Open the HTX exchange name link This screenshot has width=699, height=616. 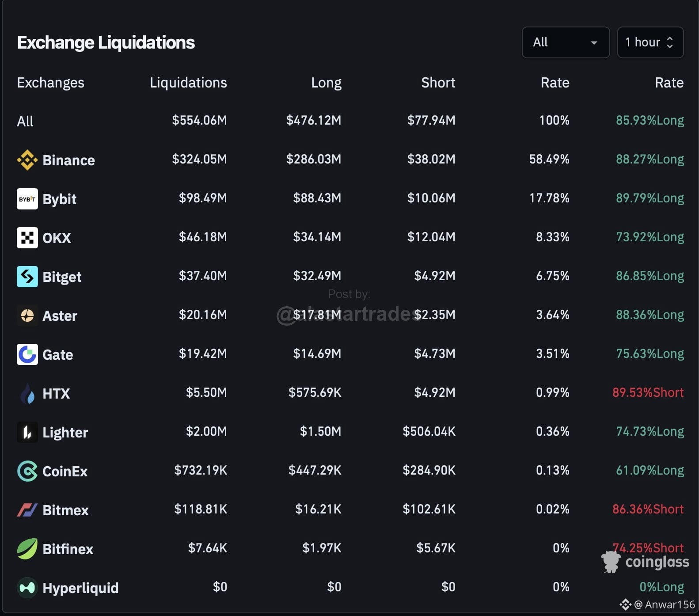point(56,393)
